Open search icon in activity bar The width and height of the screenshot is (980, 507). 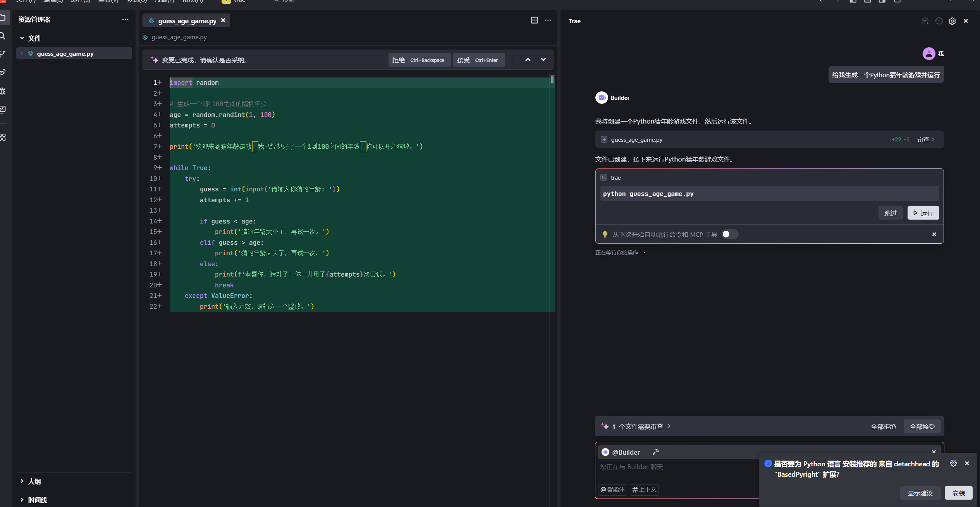coord(3,36)
